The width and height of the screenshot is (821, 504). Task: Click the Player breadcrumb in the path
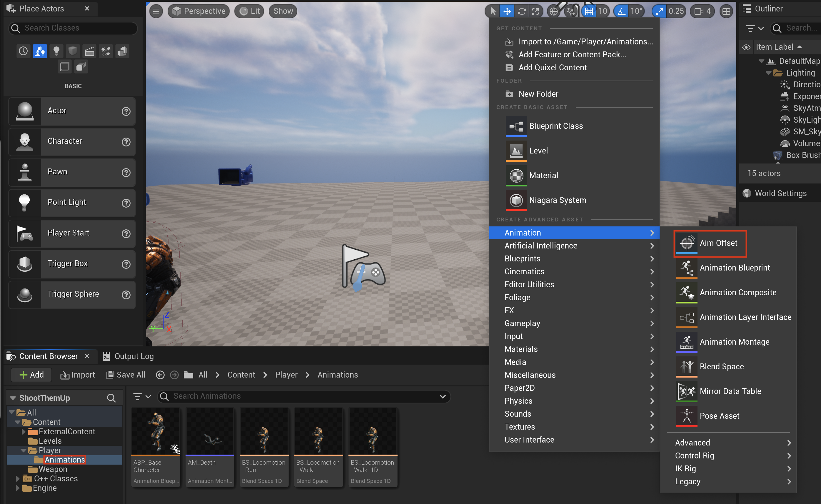(x=286, y=375)
